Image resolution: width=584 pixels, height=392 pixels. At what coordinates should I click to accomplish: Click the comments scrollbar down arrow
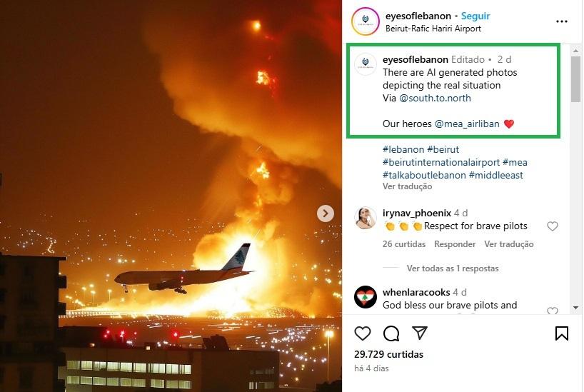(x=576, y=308)
